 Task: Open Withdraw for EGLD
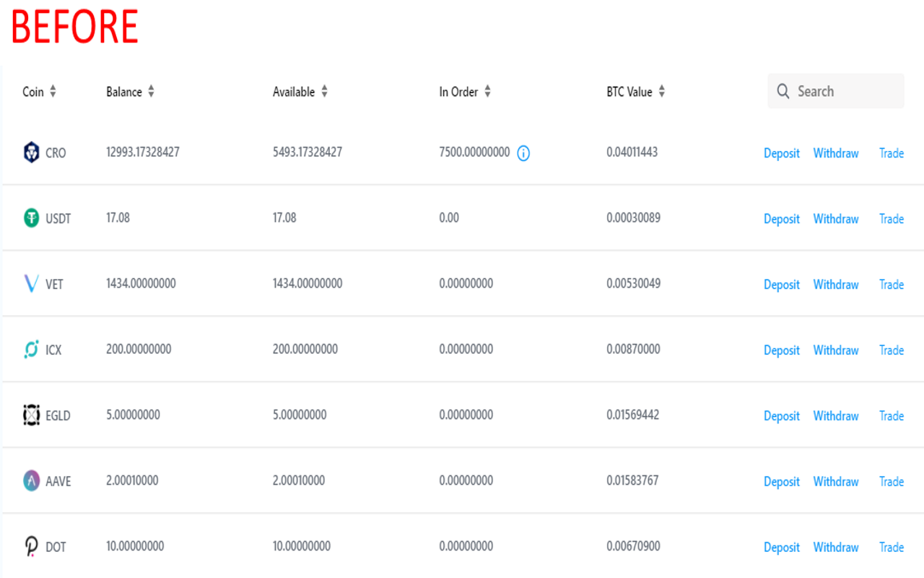836,416
